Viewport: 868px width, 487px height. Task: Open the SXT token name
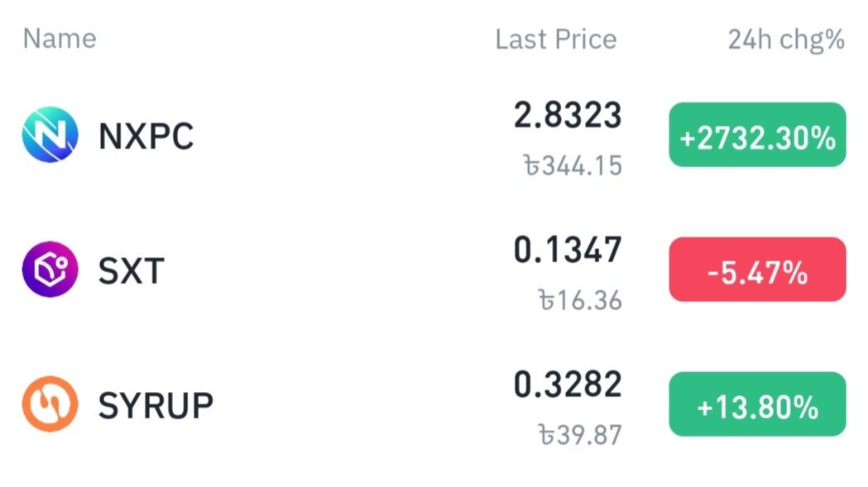[132, 270]
